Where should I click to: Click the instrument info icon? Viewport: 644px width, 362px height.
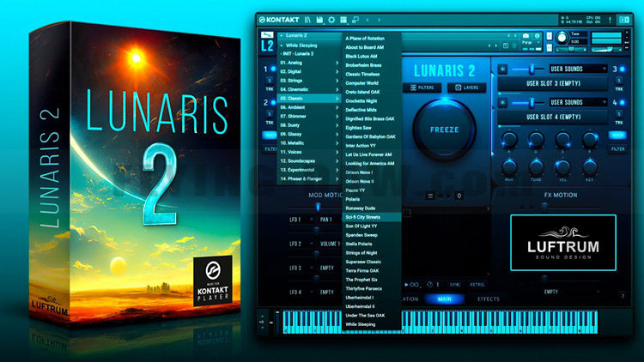[537, 36]
